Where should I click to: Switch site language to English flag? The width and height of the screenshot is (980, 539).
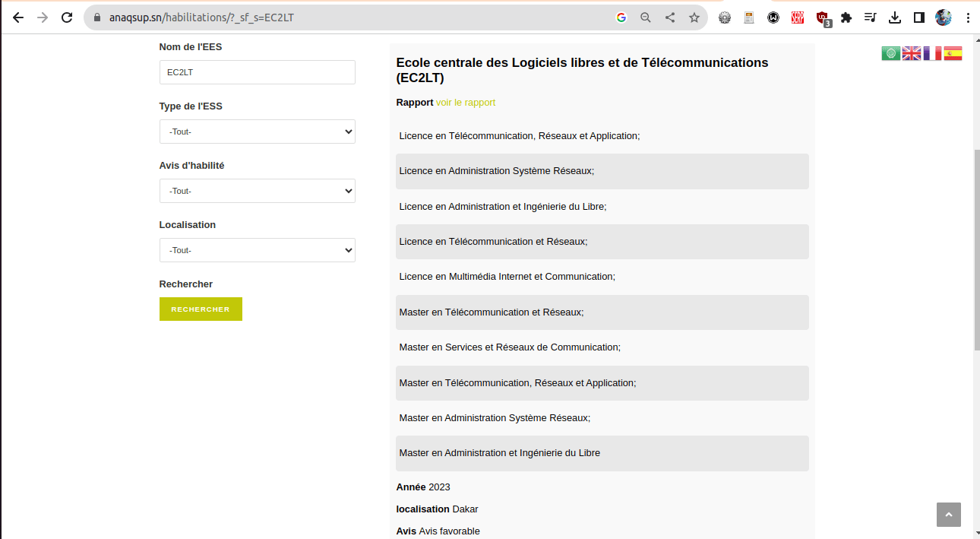(912, 53)
